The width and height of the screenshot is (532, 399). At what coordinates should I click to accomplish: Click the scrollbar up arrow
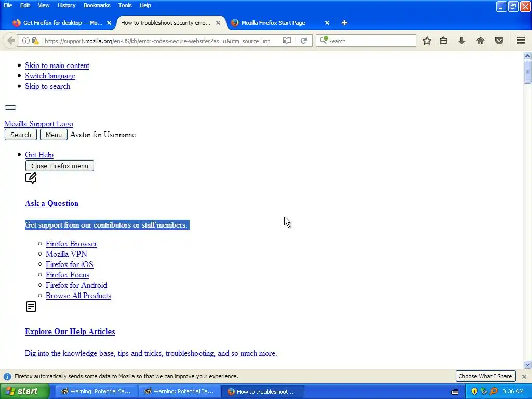[x=527, y=56]
